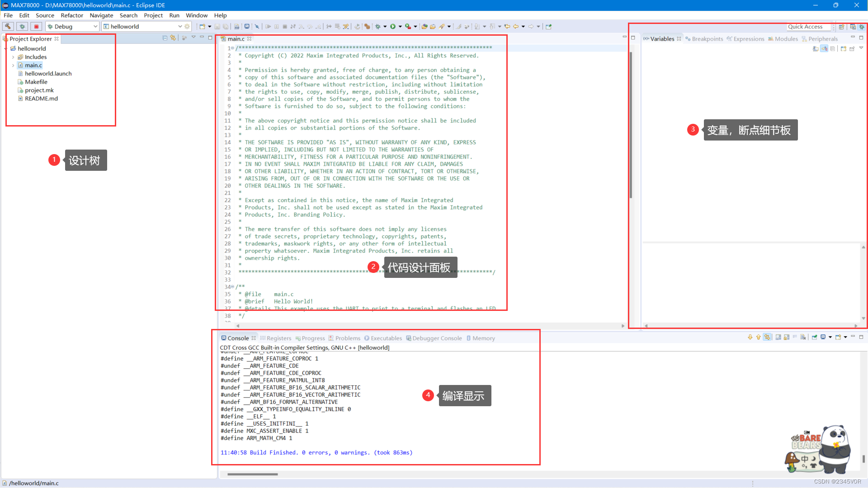
Task: Open the Navigate menu
Action: click(x=101, y=15)
